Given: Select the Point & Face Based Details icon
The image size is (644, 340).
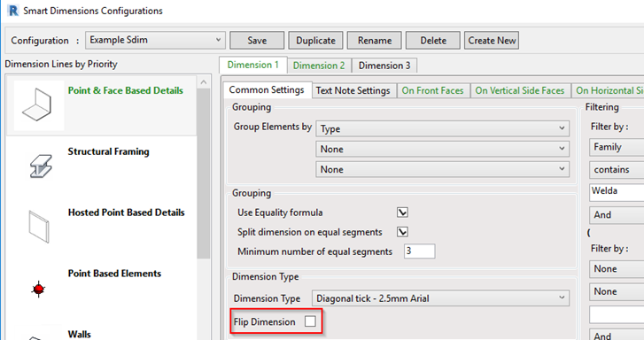Looking at the screenshot, I should [x=38, y=105].
